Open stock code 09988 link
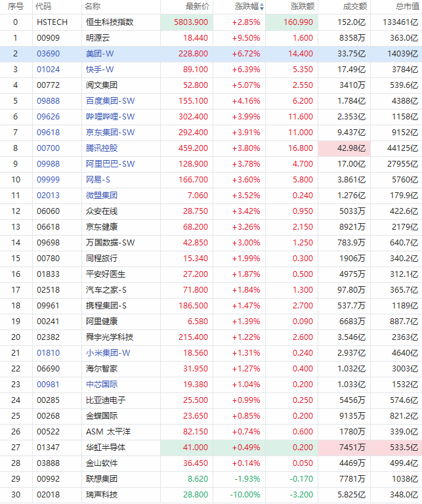 pos(48,164)
